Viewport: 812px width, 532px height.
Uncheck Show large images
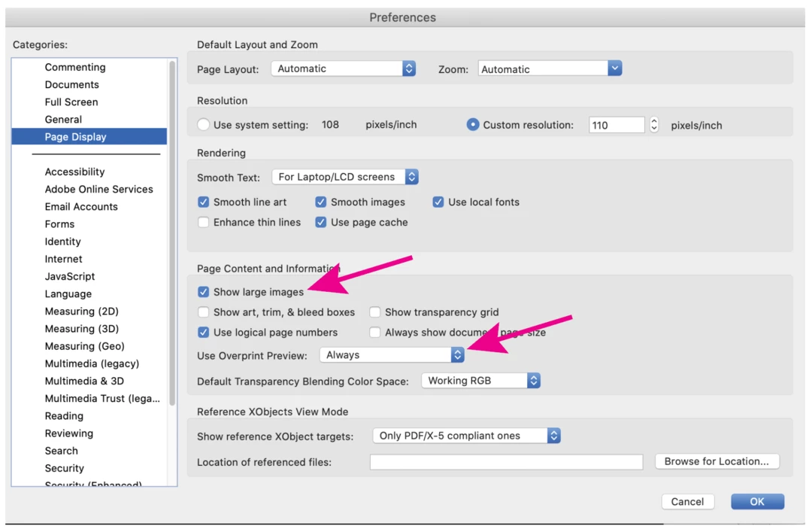click(x=204, y=292)
